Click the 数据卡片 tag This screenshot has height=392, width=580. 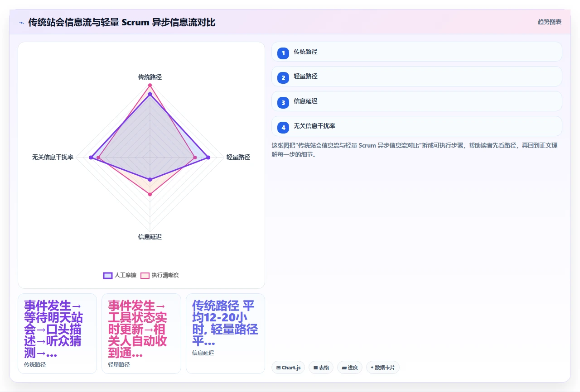(x=382, y=368)
